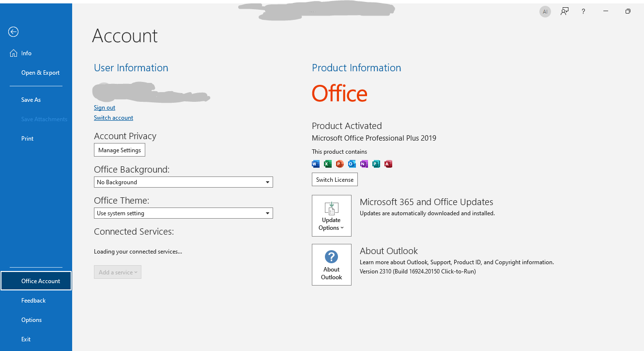Select the Word product icon

coord(315,164)
